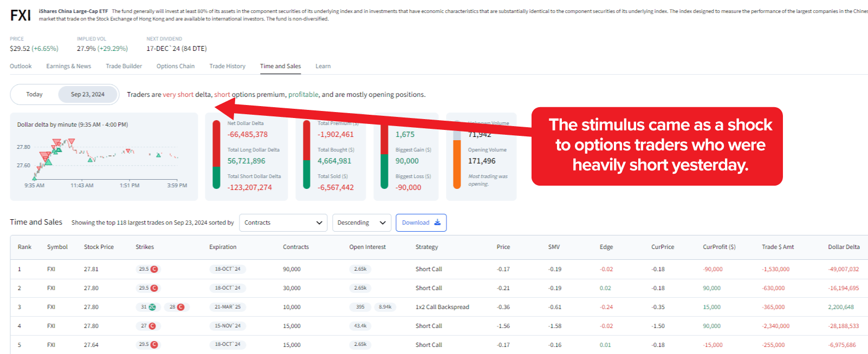The width and height of the screenshot is (868, 354).
Task: Click the FXI ticker heading
Action: [x=21, y=15]
